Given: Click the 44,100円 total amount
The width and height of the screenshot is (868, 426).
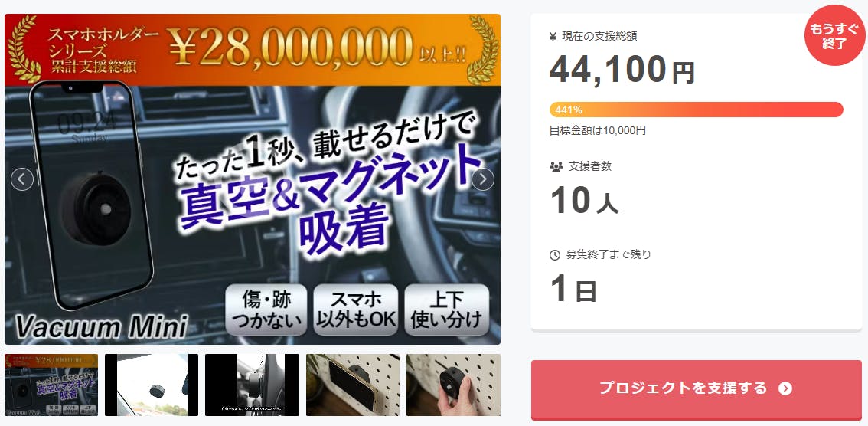Looking at the screenshot, I should point(622,70).
